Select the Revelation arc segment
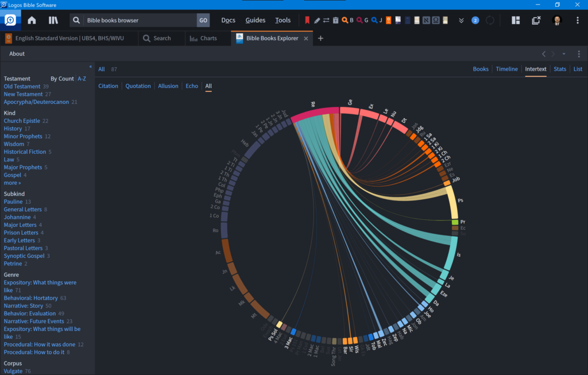 [315, 113]
